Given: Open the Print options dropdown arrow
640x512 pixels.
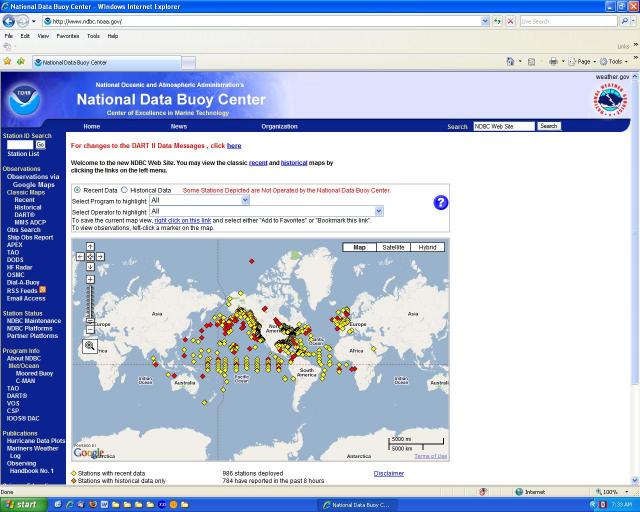Looking at the screenshot, I should pos(563,62).
